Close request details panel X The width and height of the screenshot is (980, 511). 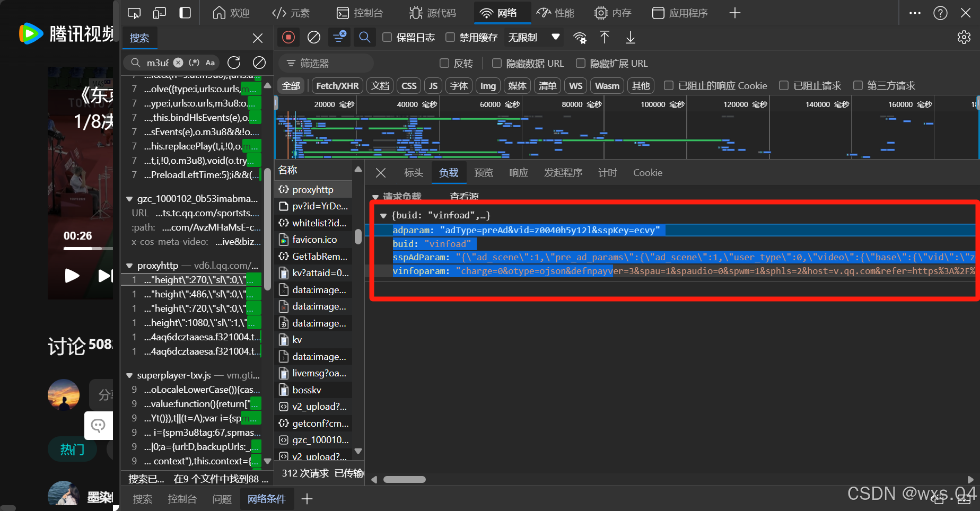(x=380, y=173)
